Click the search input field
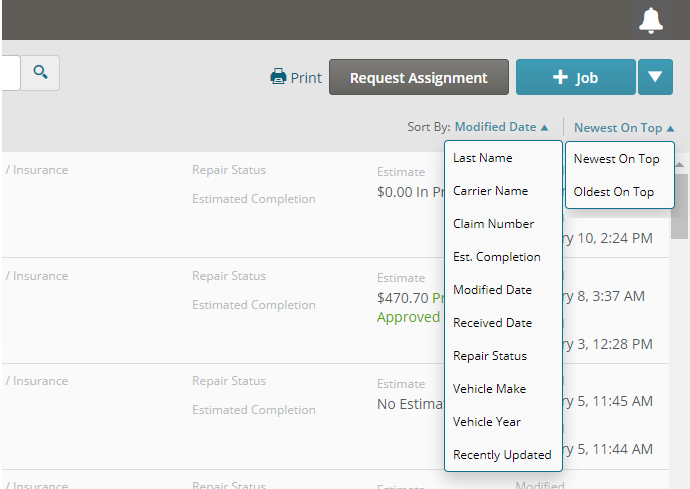The width and height of the screenshot is (690, 489). coord(10,72)
